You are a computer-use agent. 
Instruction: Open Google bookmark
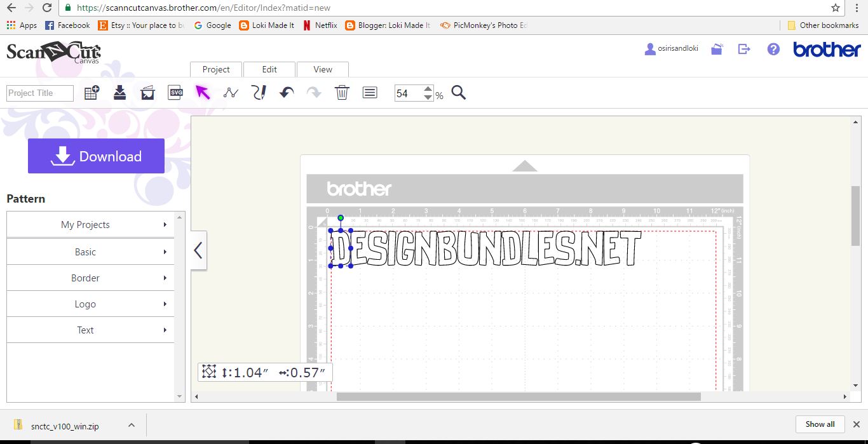click(x=212, y=25)
